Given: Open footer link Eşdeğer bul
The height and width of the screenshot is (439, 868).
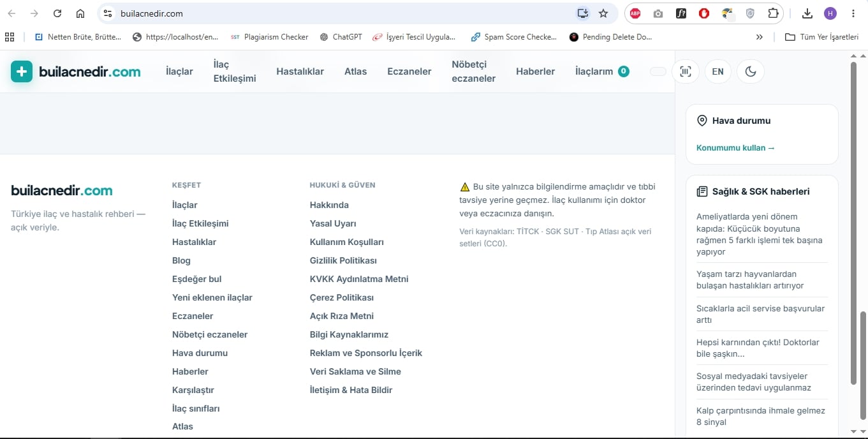Looking at the screenshot, I should (x=197, y=279).
